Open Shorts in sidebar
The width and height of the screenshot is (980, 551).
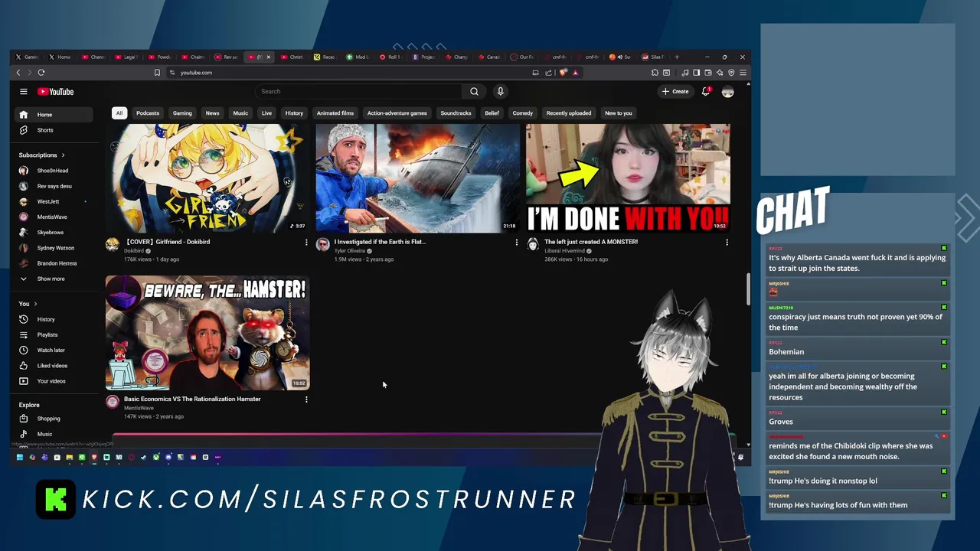(54, 130)
